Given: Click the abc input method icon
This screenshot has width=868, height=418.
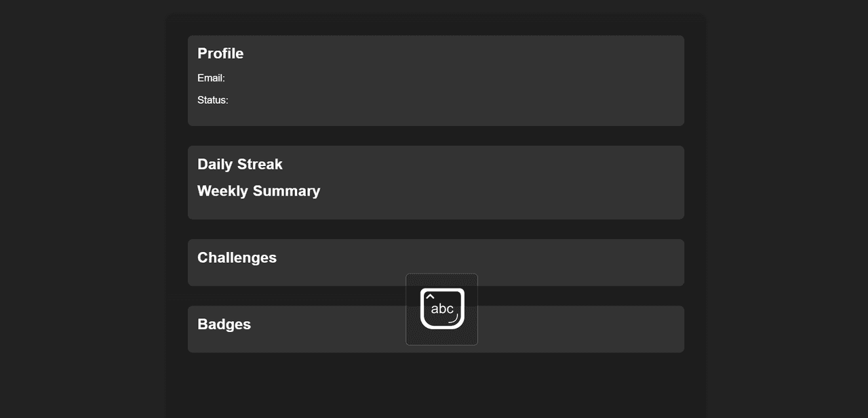Looking at the screenshot, I should click(441, 309).
